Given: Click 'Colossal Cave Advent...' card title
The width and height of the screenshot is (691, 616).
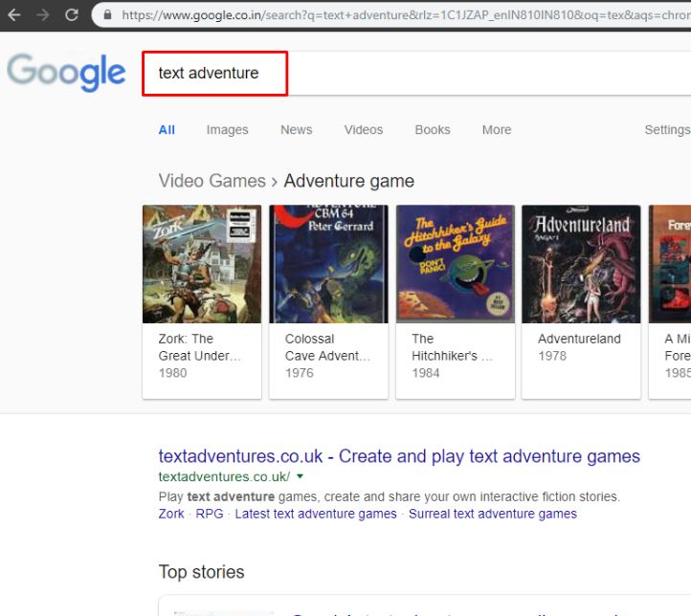Looking at the screenshot, I should coord(327,347).
